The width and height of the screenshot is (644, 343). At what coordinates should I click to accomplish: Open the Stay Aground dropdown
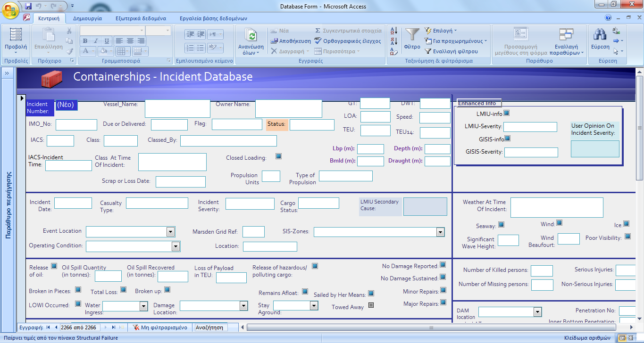click(x=314, y=306)
